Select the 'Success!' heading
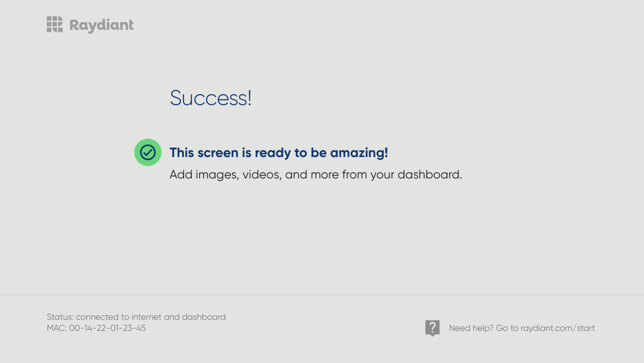 pos(210,98)
